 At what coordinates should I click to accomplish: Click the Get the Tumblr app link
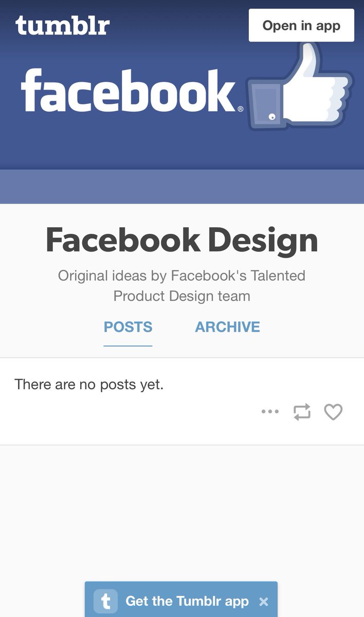pos(187,601)
